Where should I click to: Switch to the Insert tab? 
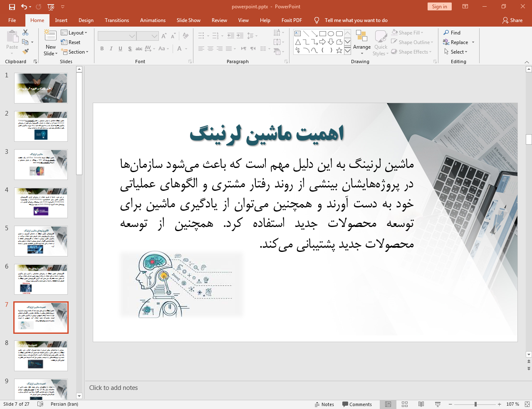click(x=61, y=20)
